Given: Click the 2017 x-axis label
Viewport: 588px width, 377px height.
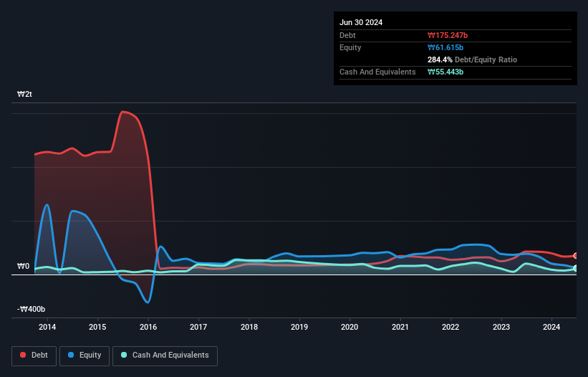Looking at the screenshot, I should pyautogui.click(x=198, y=327).
